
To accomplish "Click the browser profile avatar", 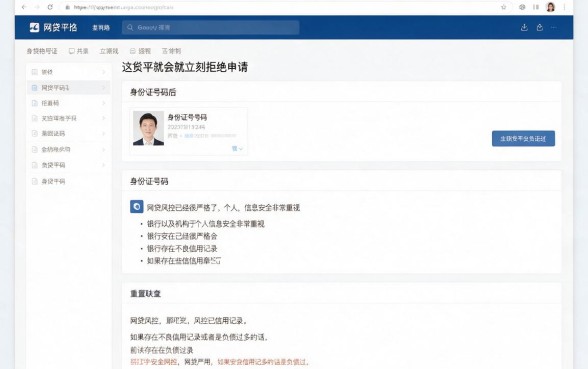I will [x=550, y=7].
